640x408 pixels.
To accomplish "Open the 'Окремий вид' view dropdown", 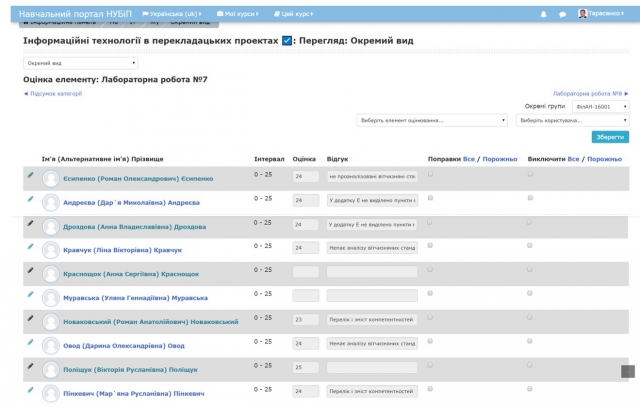I will point(80,62).
